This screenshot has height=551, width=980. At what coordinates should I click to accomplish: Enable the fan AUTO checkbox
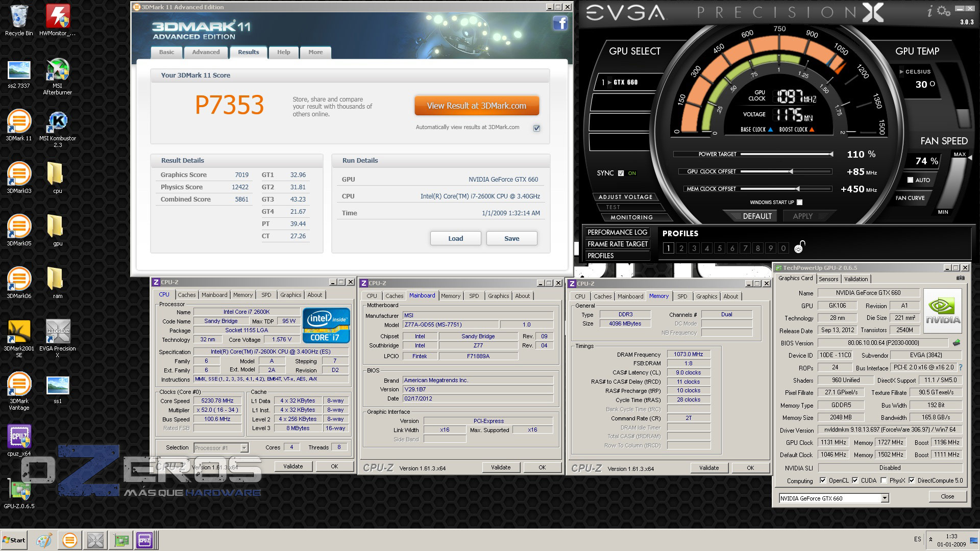tap(910, 180)
